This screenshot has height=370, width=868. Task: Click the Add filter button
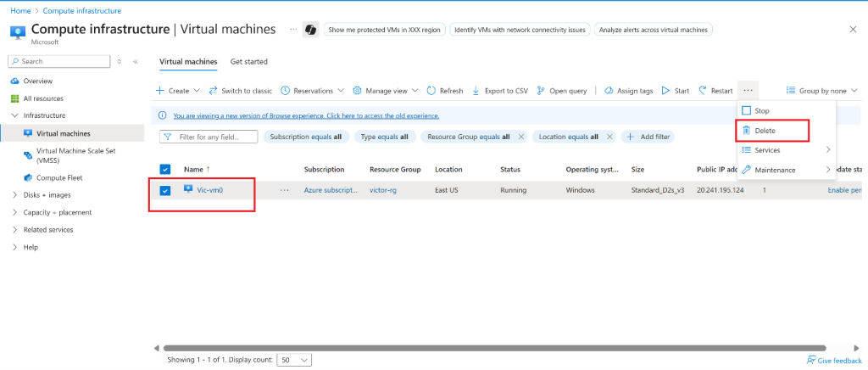click(648, 137)
